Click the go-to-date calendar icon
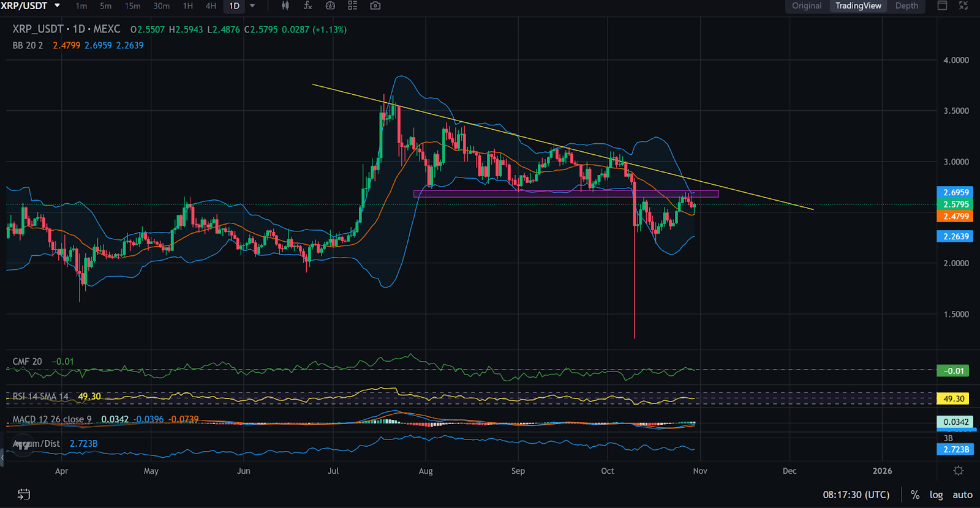This screenshot has height=508, width=980. pyautogui.click(x=24, y=494)
